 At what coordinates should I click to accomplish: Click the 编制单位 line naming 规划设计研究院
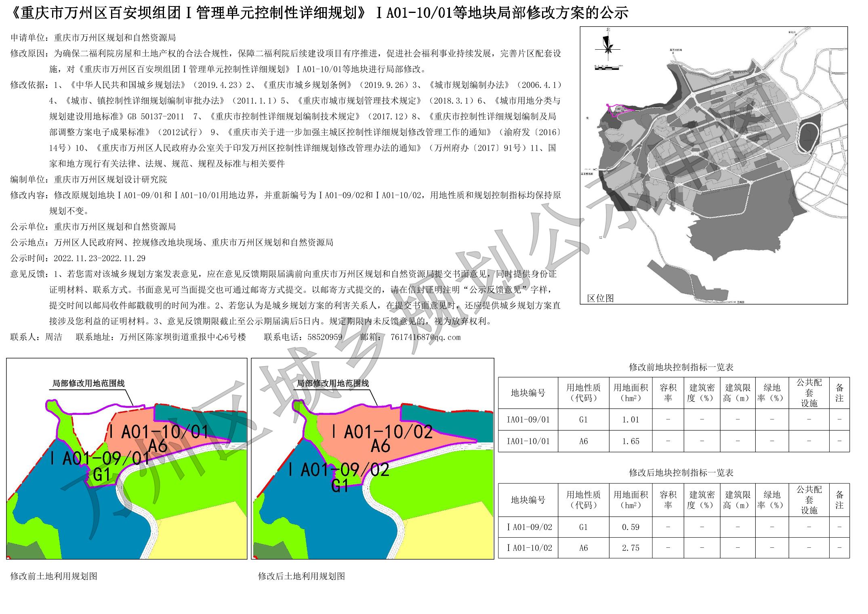(88, 179)
